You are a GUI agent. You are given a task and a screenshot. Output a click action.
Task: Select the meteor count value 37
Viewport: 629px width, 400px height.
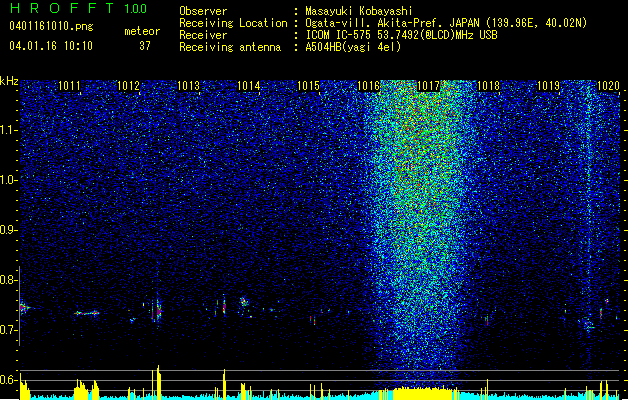point(145,46)
